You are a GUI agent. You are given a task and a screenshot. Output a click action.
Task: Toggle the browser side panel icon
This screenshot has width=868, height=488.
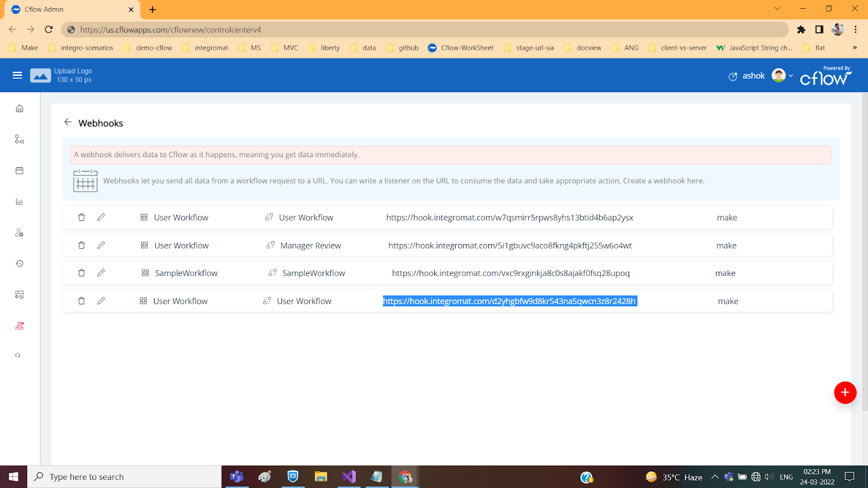pyautogui.click(x=819, y=30)
